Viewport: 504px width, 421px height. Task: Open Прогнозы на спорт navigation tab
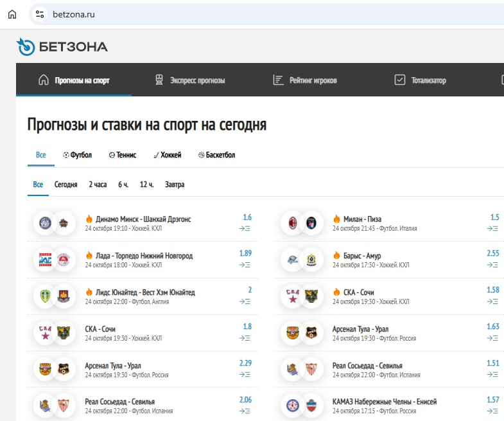pyautogui.click(x=74, y=80)
